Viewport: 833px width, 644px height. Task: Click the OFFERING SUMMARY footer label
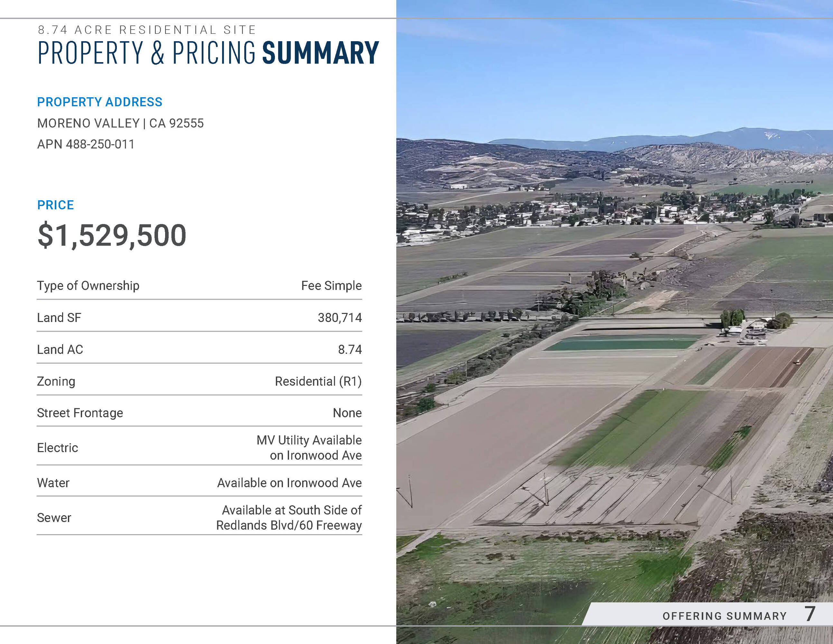coord(724,616)
